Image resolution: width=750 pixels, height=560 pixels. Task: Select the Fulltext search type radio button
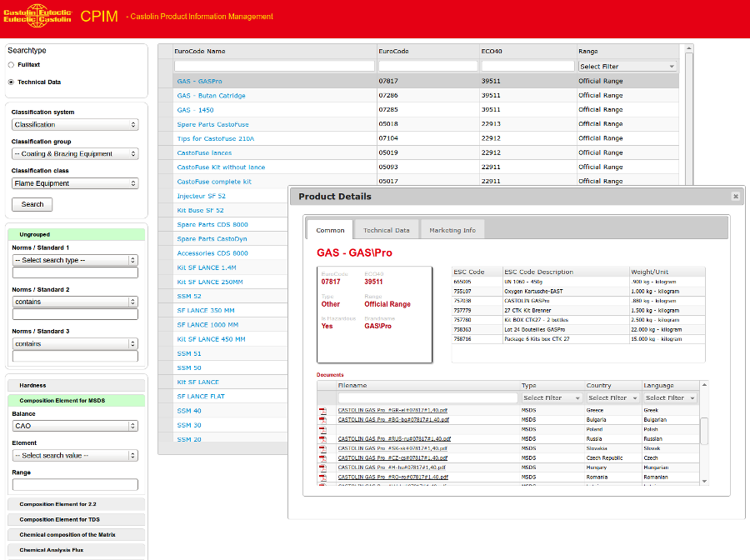click(11, 64)
